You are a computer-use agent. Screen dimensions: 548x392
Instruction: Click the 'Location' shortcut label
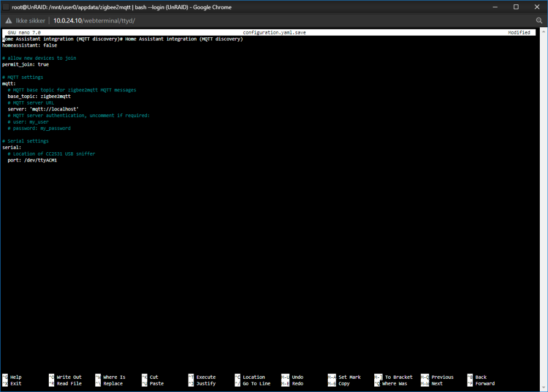click(x=254, y=377)
